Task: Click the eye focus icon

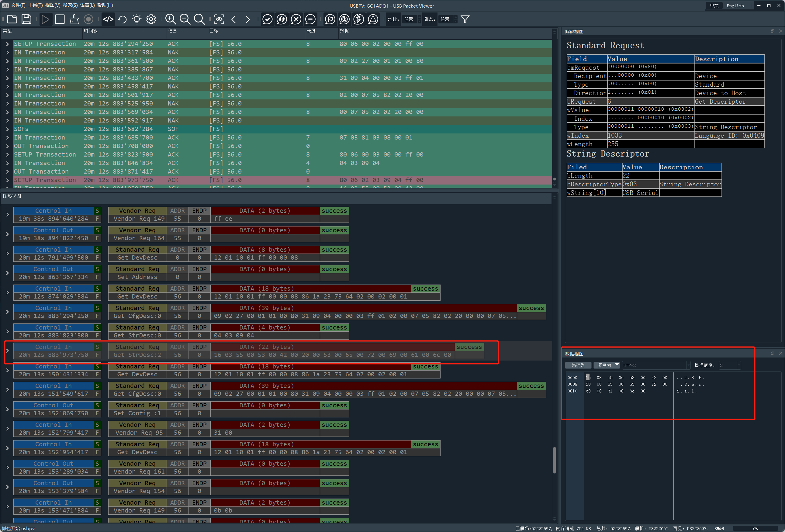Action: tap(219, 19)
